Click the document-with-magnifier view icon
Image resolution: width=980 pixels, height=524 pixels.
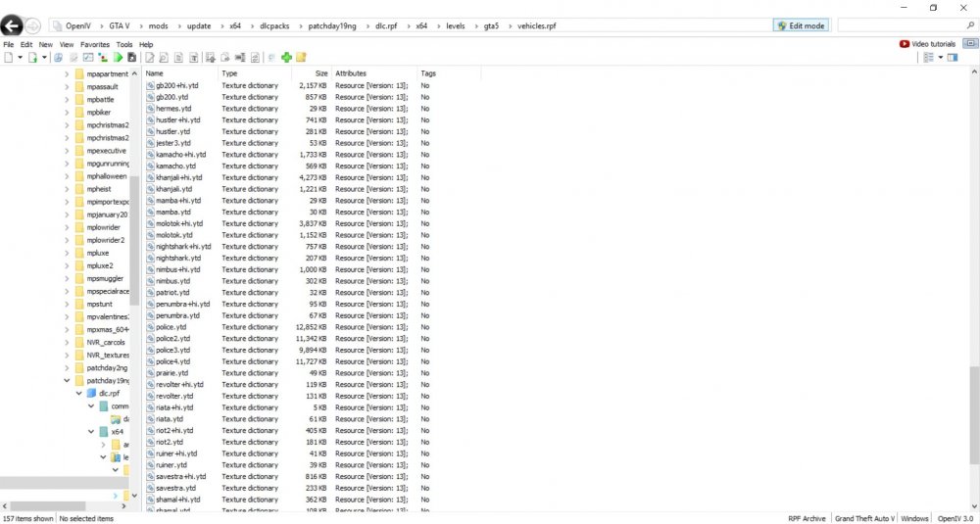[164, 58]
